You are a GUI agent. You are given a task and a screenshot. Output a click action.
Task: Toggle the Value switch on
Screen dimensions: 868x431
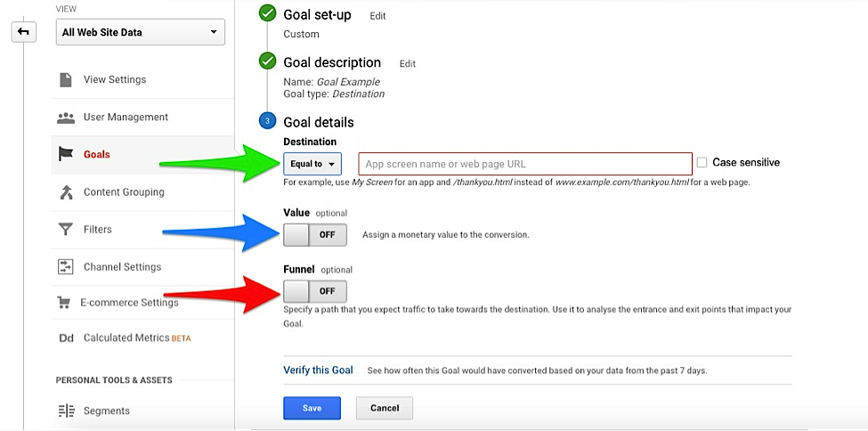[x=315, y=235]
